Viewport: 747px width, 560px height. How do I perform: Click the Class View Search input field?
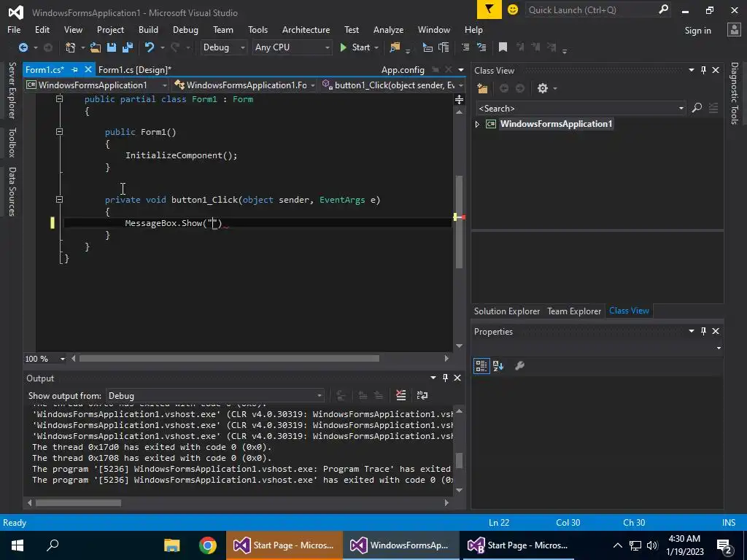click(x=577, y=108)
